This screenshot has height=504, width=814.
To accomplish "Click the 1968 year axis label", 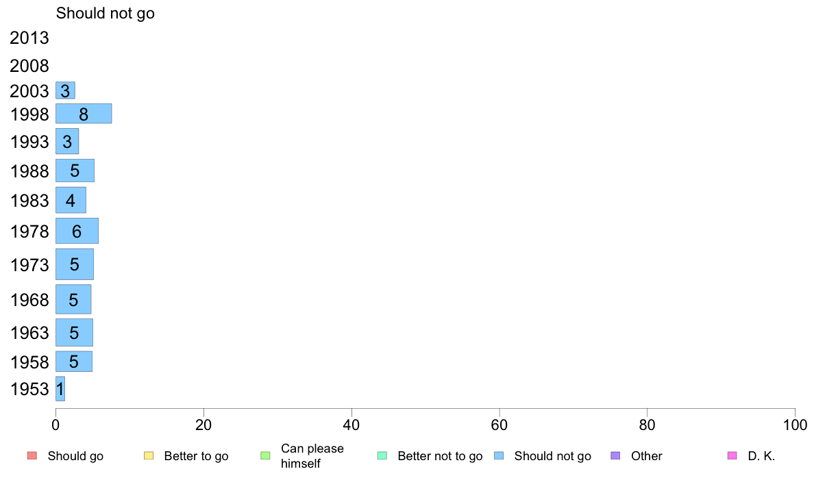I will (29, 300).
